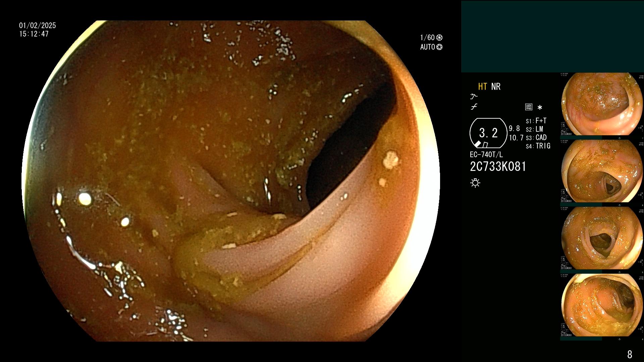Click the upper curve indicator under HT
This screenshot has width=644, height=362.
point(474,97)
